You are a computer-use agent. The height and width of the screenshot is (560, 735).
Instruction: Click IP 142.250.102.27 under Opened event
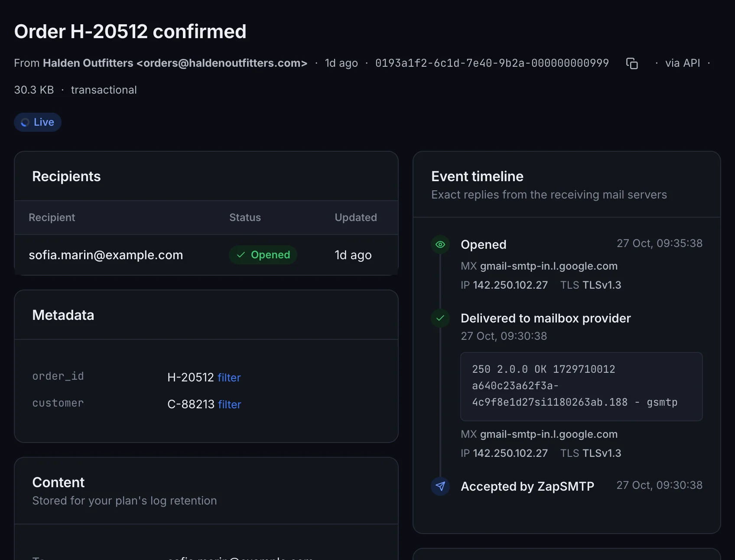(x=504, y=285)
